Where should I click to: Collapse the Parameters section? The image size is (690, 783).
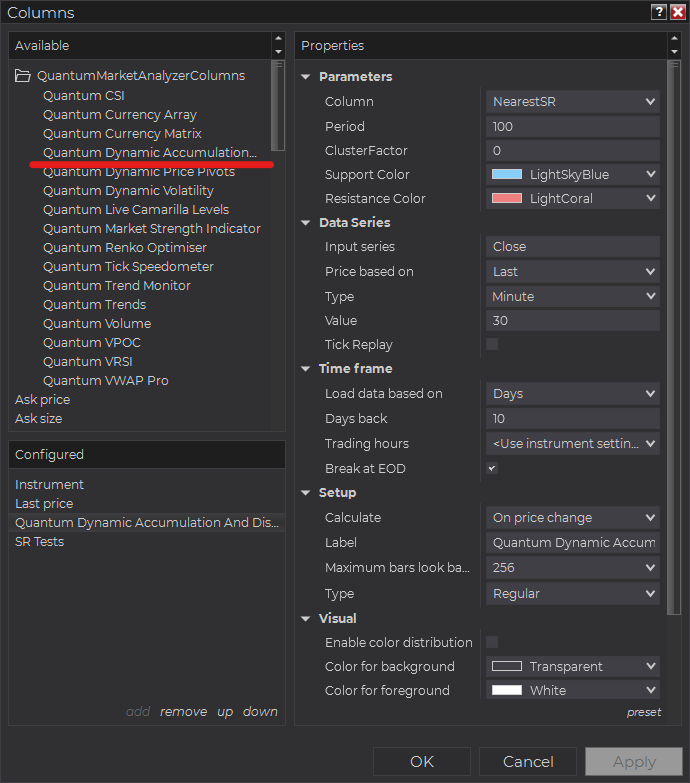(306, 76)
